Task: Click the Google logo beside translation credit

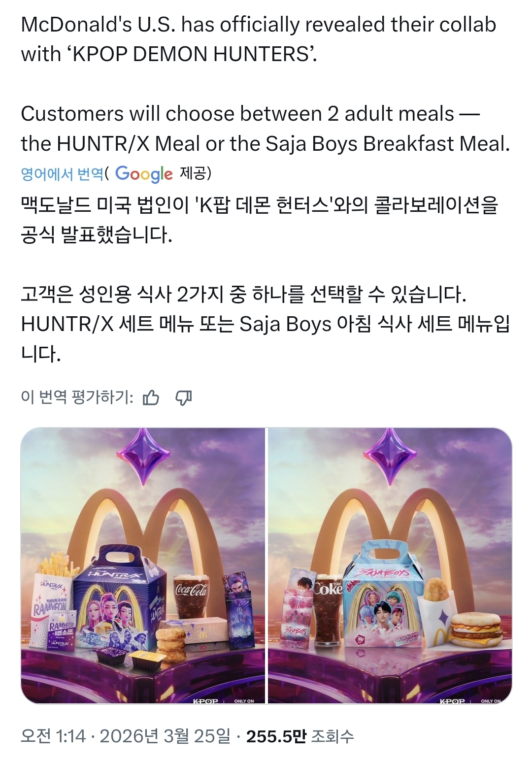Action: pyautogui.click(x=144, y=173)
